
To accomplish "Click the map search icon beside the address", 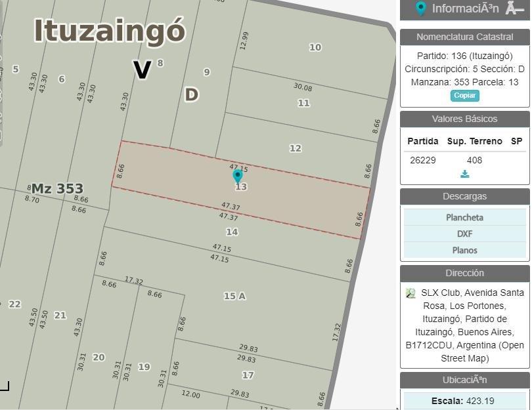I will coord(410,293).
